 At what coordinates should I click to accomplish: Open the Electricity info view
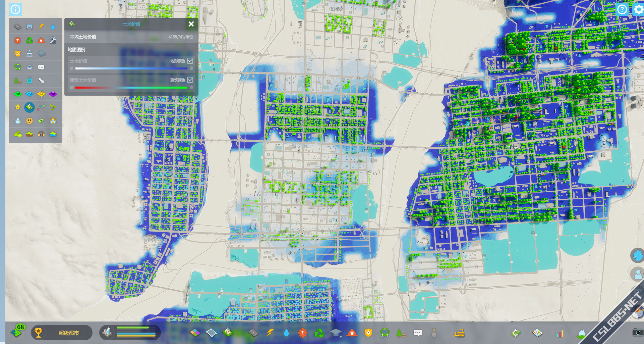click(x=41, y=27)
